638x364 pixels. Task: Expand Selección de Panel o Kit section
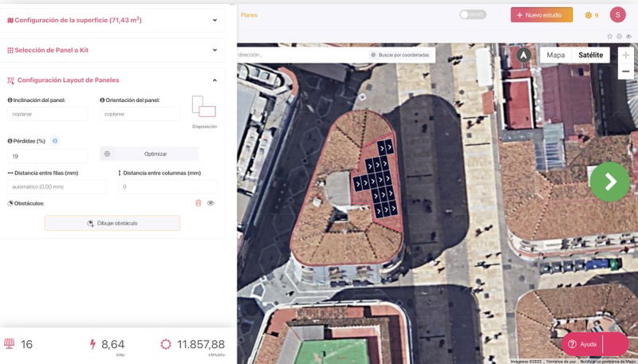[x=215, y=50]
